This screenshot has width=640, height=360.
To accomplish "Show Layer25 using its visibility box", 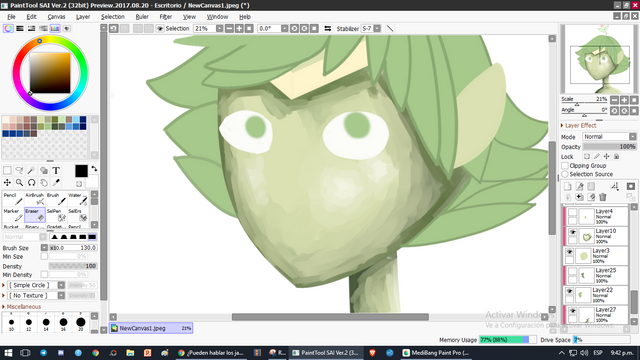I will (573, 271).
